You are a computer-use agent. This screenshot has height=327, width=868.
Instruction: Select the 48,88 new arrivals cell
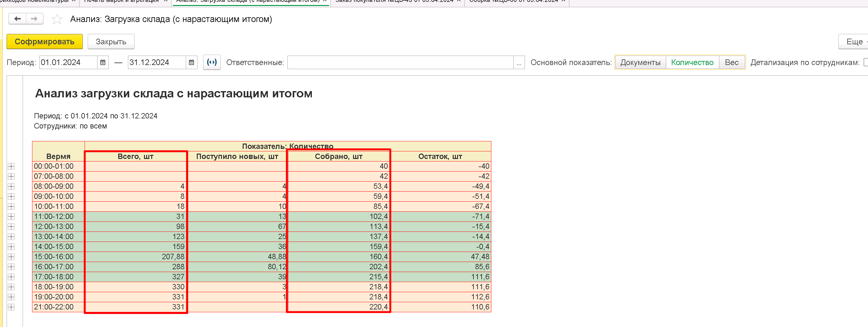(237, 257)
